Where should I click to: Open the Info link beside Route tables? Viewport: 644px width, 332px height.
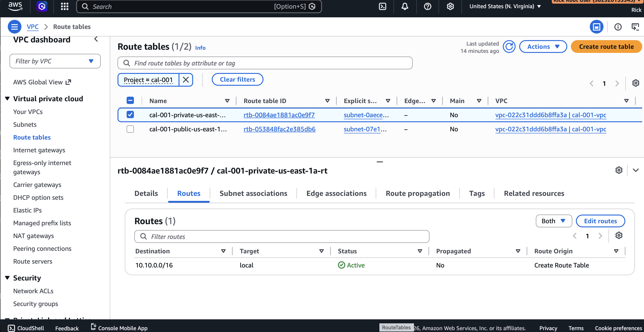point(200,48)
